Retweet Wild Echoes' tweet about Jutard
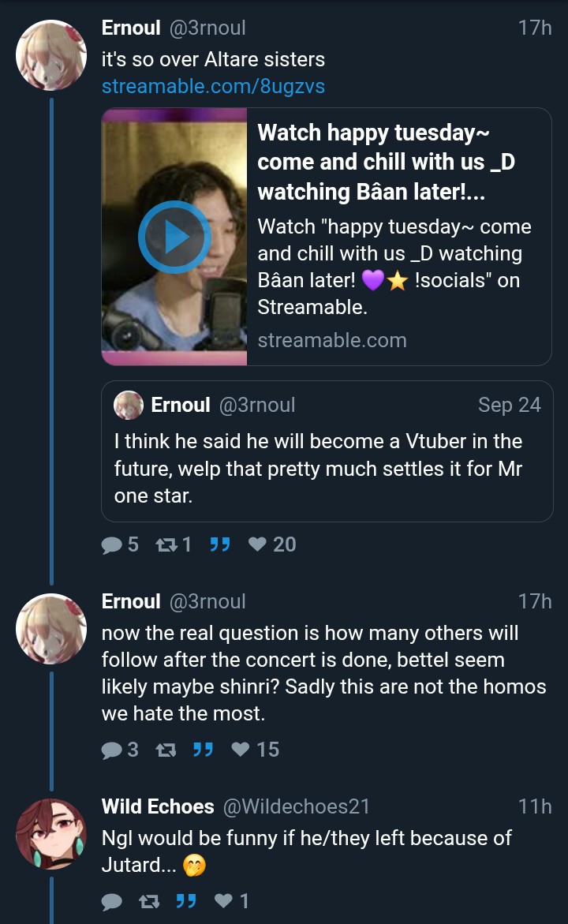The image size is (568, 924). tap(148, 901)
